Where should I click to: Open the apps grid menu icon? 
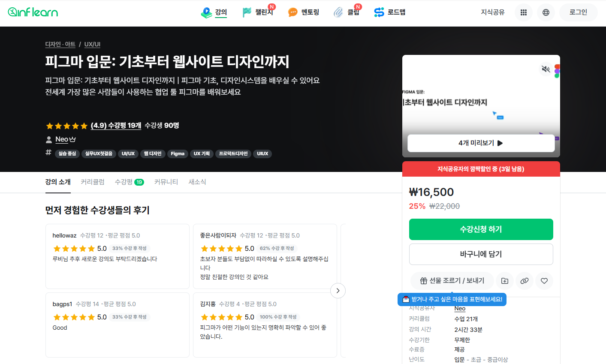524,12
